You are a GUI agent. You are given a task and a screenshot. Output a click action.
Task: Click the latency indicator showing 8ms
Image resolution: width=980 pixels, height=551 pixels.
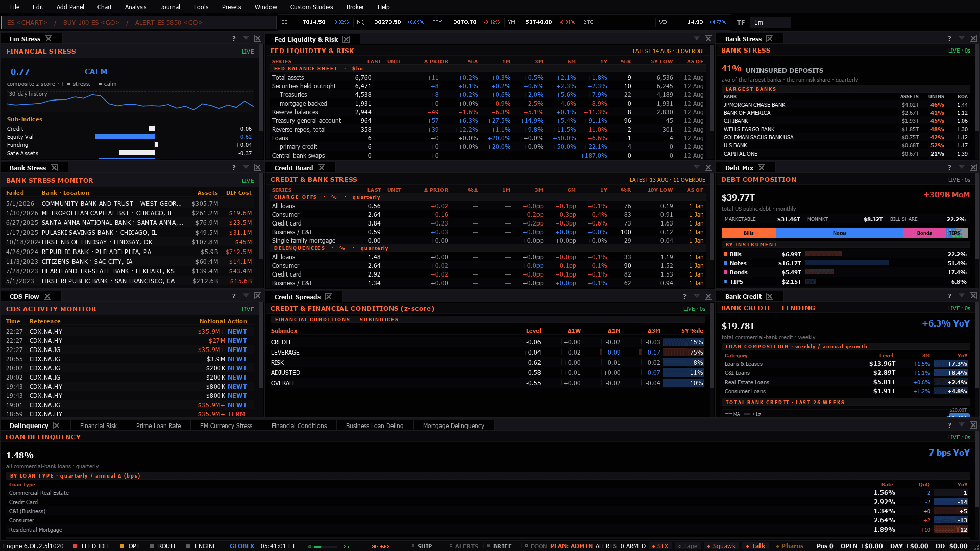tap(348, 546)
